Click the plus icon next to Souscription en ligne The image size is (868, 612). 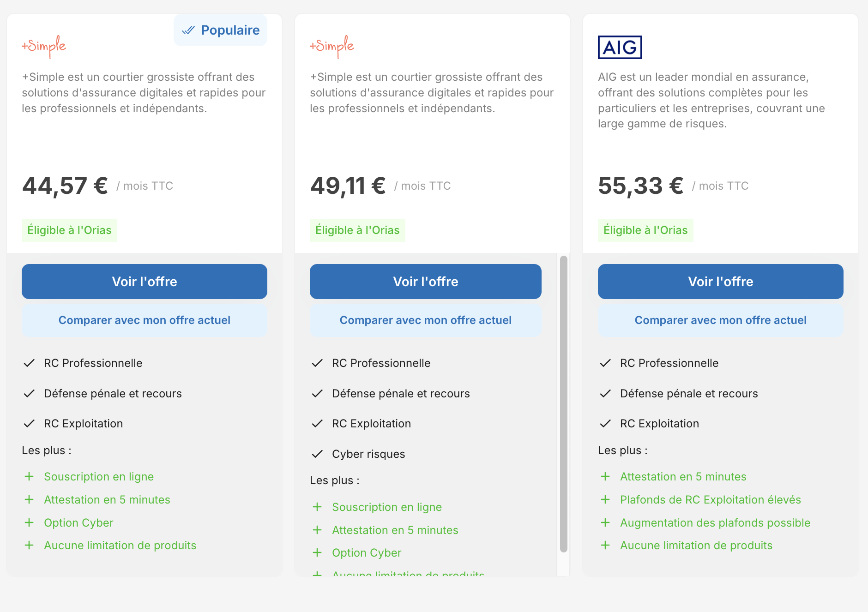(30, 476)
